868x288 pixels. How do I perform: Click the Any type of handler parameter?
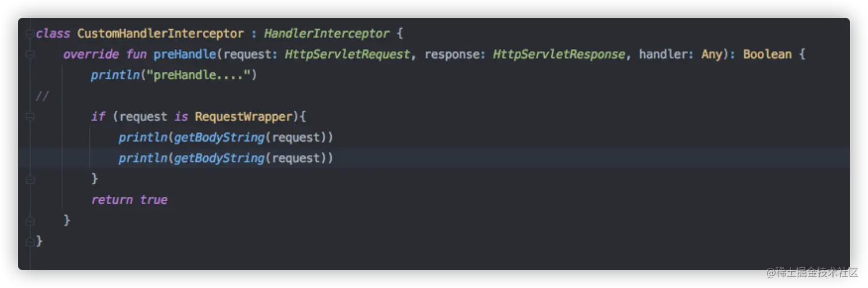711,55
